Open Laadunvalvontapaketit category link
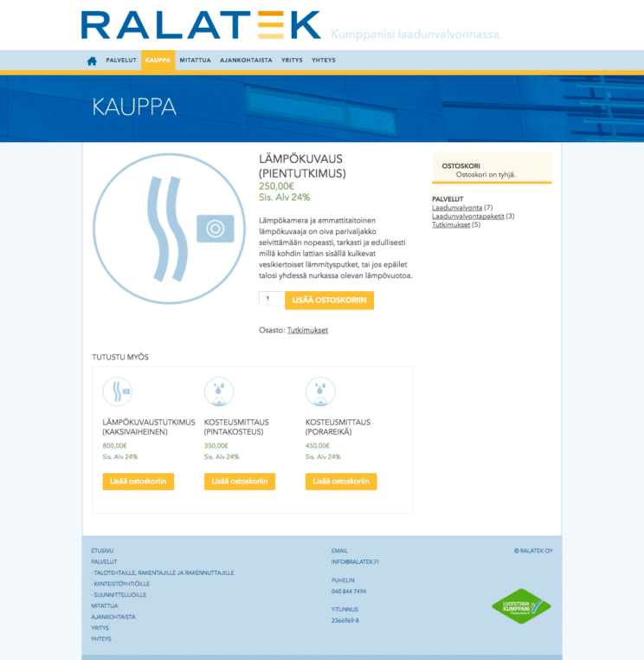644x660 pixels. (467, 216)
